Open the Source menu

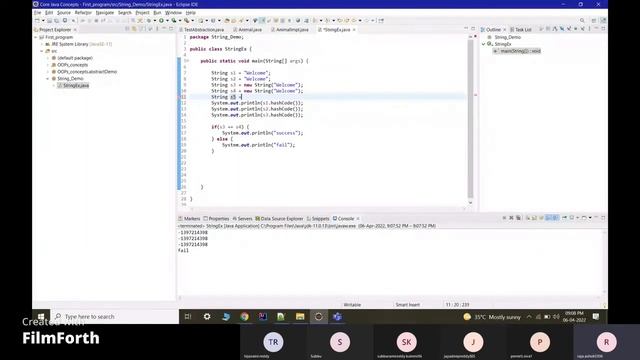[x=64, y=13]
